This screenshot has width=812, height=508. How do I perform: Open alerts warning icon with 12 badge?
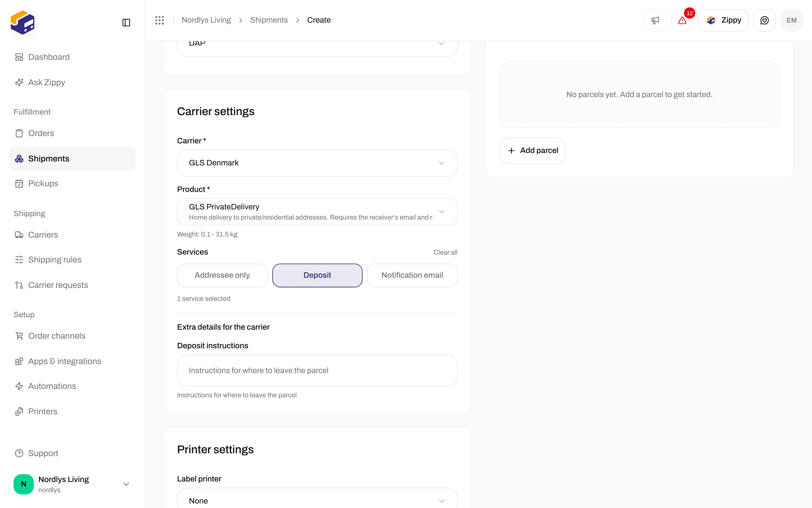pos(682,20)
